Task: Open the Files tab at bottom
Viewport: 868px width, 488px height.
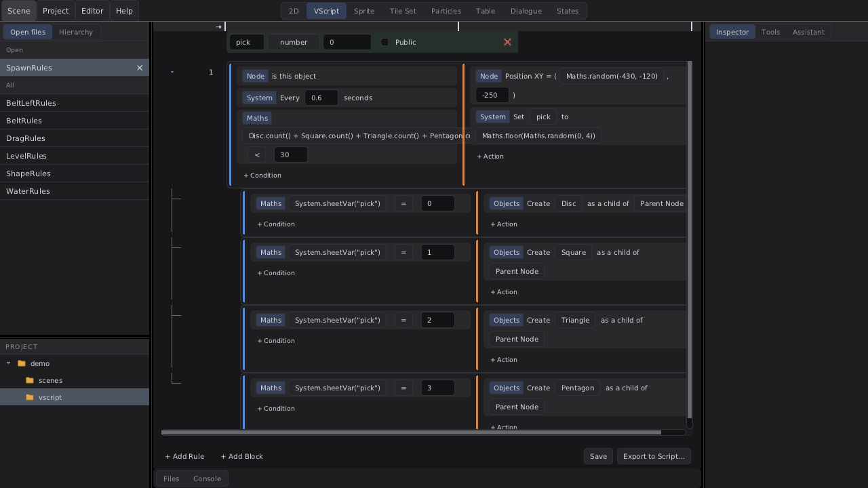Action: (x=171, y=479)
